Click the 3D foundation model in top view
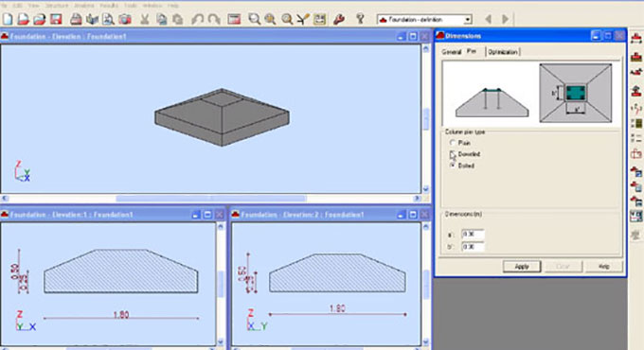644x350 pixels. (x=222, y=117)
